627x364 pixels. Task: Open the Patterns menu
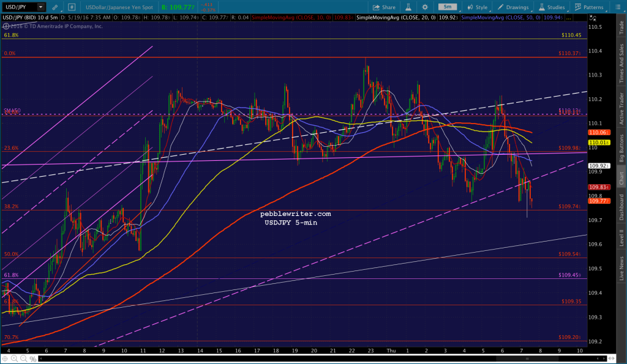tap(590, 7)
